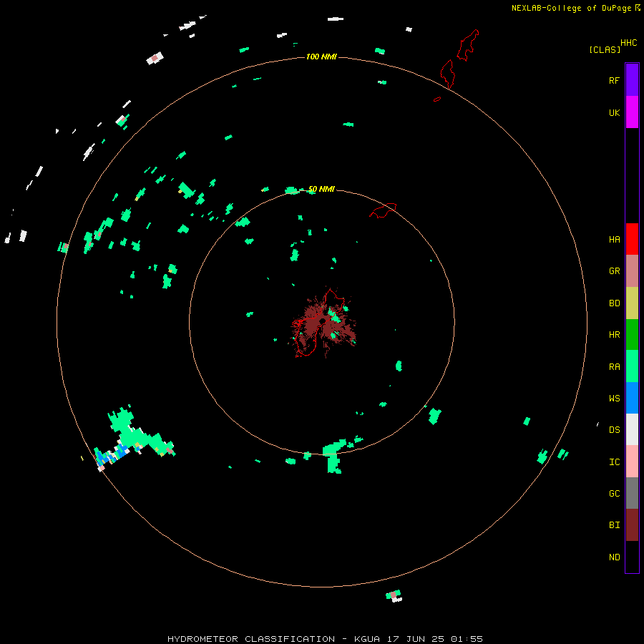This screenshot has height=644, width=644.
Task: Click the large red island outline at top right
Action: [467, 45]
